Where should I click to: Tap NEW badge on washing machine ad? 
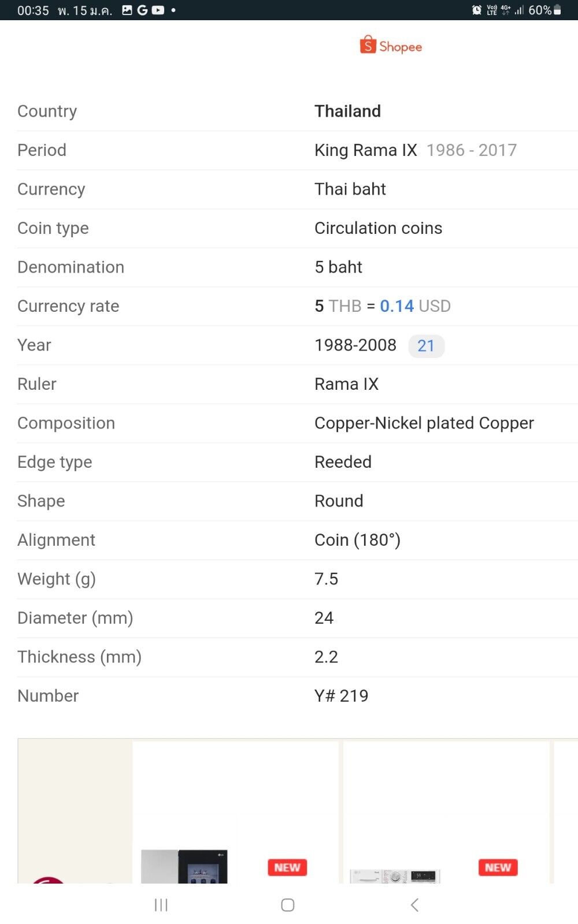click(x=498, y=867)
